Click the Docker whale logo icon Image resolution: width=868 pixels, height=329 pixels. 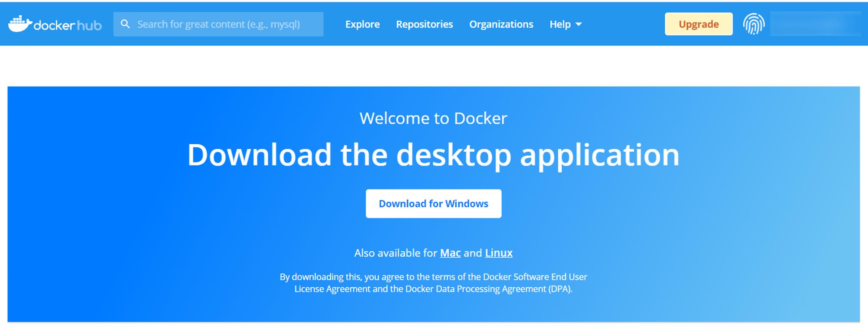click(20, 24)
